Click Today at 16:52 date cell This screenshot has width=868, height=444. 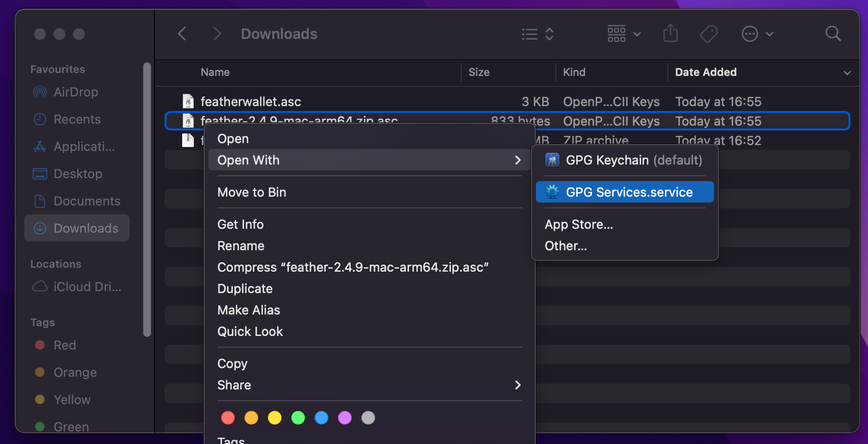tap(718, 140)
